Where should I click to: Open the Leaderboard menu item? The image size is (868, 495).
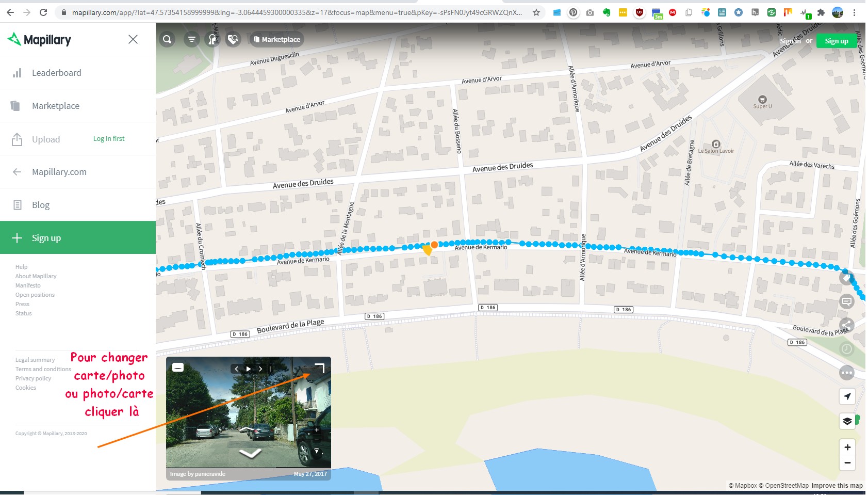[78, 73]
